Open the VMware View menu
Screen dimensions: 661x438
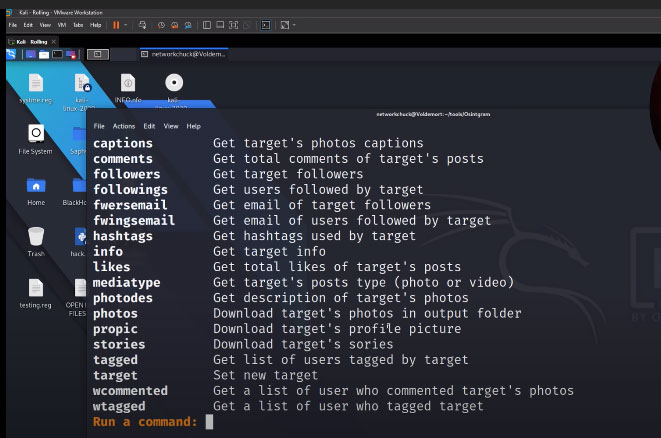pos(45,25)
